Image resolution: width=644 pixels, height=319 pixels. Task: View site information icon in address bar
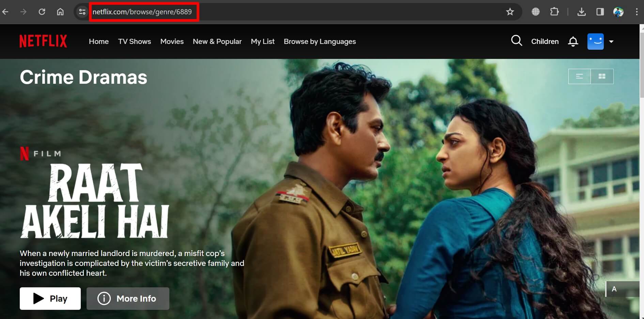(x=82, y=12)
